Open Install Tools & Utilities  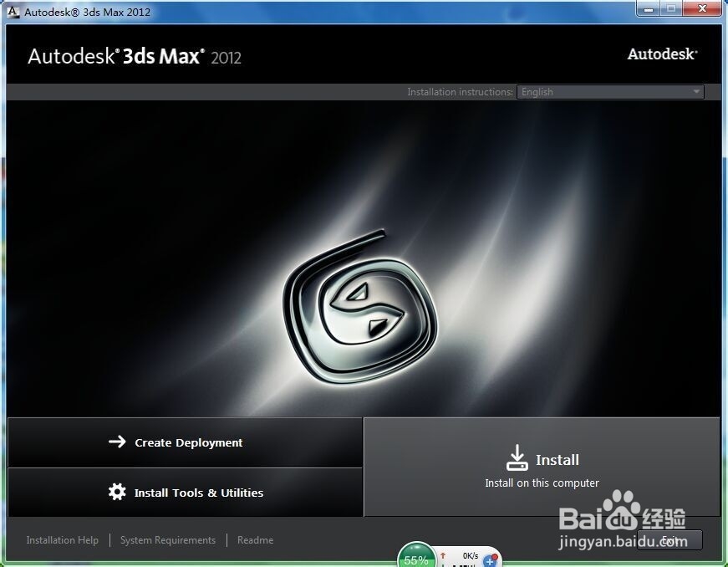coord(185,493)
